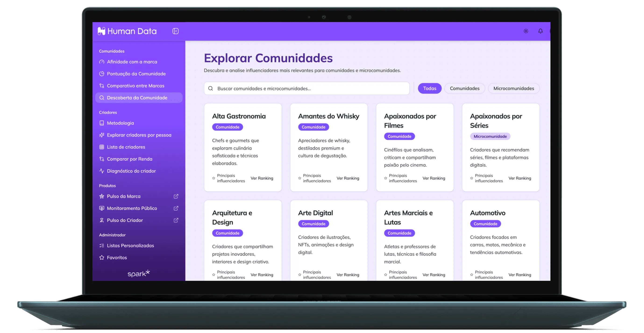Click the search magnifier icon

point(210,89)
